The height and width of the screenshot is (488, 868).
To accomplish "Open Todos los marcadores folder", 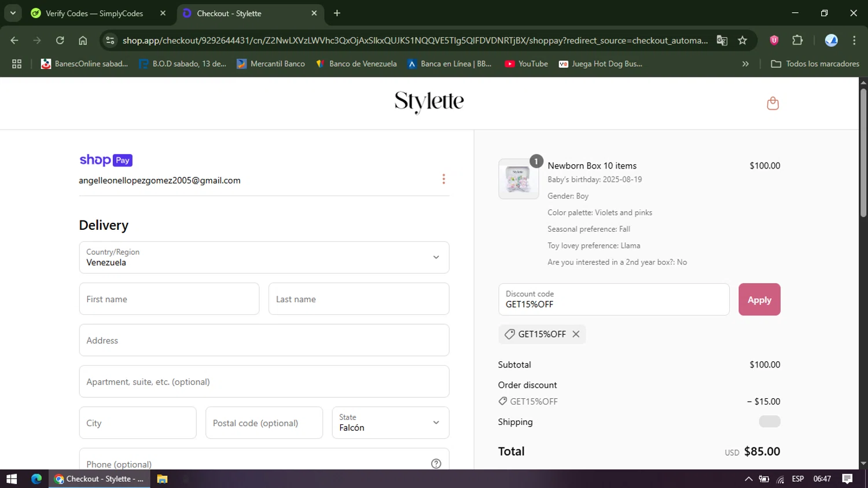I will pyautogui.click(x=815, y=64).
